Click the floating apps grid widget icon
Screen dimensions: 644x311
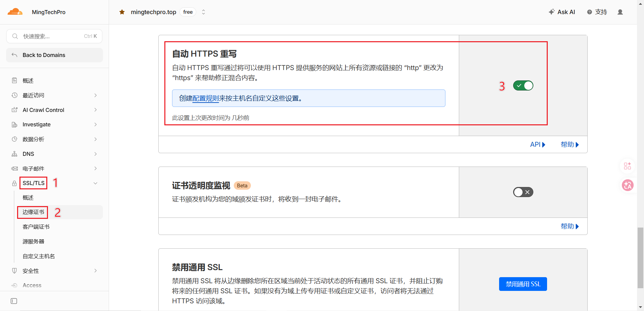point(628,166)
